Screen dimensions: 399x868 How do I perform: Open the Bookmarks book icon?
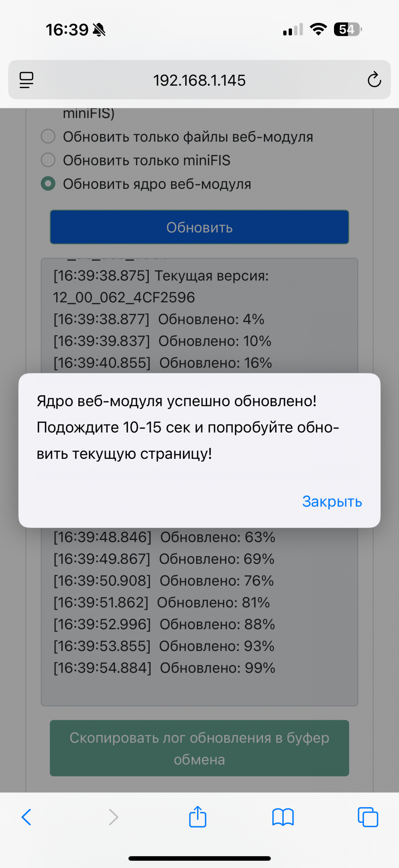(x=283, y=817)
